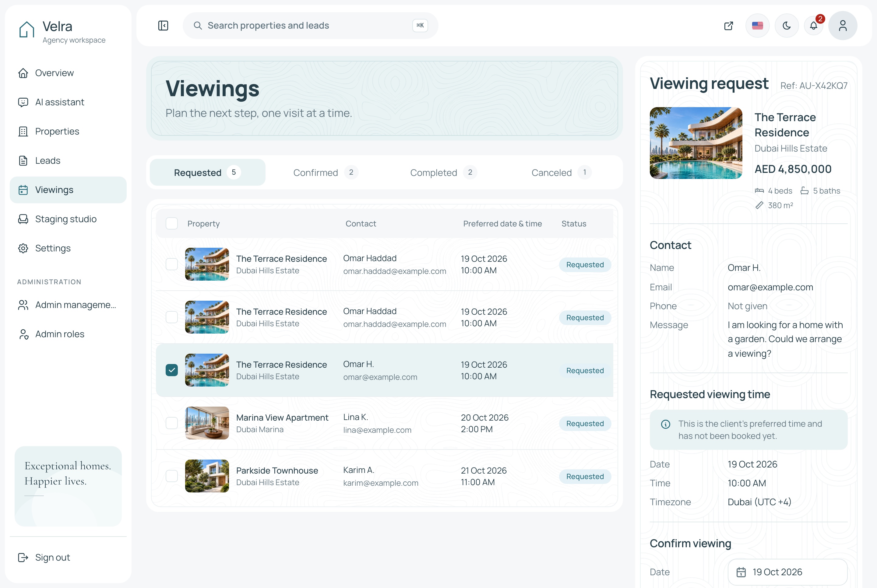The width and height of the screenshot is (877, 588).
Task: Go to Properties page
Action: click(x=68, y=131)
